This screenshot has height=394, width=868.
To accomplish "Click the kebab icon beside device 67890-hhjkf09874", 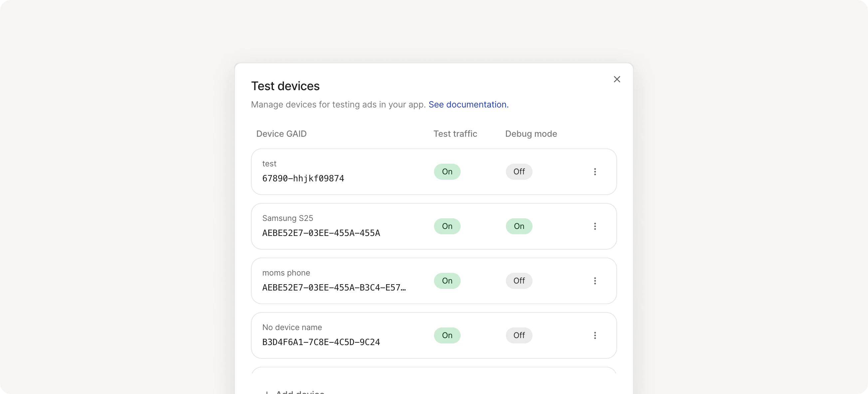I will 595,172.
